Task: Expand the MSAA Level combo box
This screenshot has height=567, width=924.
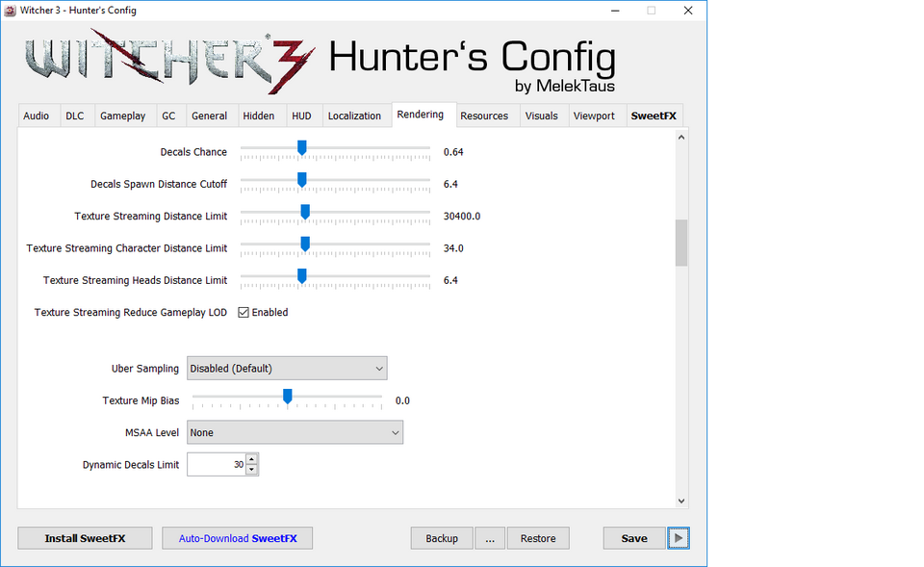Action: tap(295, 432)
